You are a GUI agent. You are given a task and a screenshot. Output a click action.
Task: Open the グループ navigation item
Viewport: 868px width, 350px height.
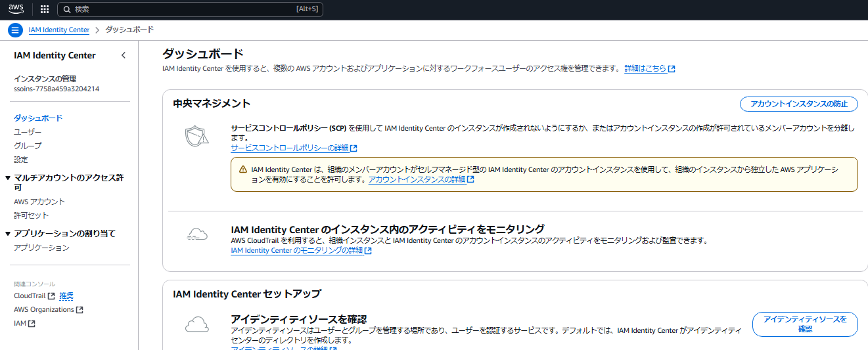(x=28, y=146)
